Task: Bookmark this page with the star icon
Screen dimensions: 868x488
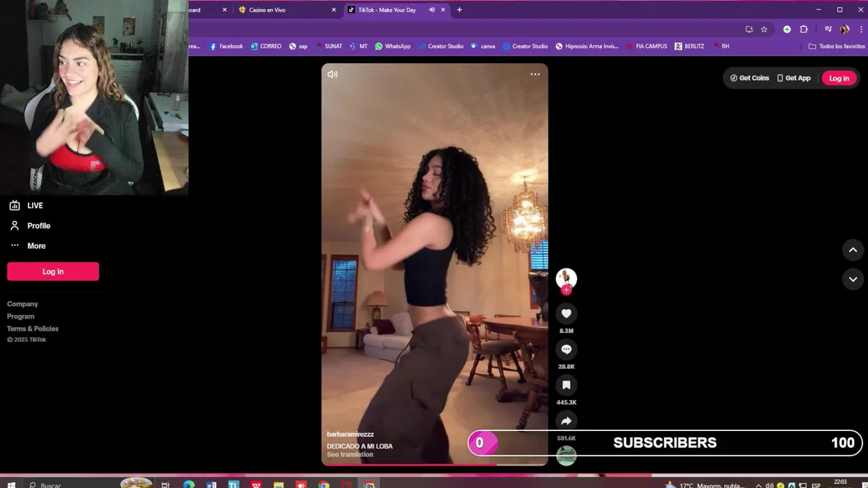Action: click(x=764, y=29)
